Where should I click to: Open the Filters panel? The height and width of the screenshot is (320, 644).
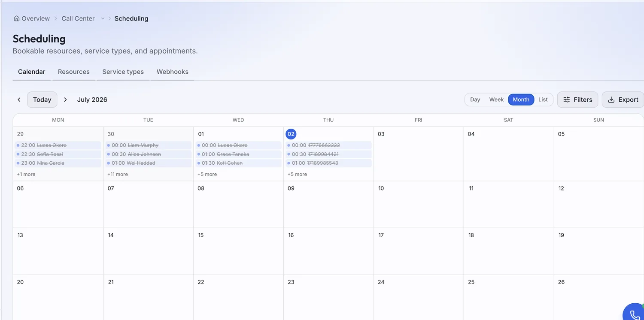pos(577,100)
